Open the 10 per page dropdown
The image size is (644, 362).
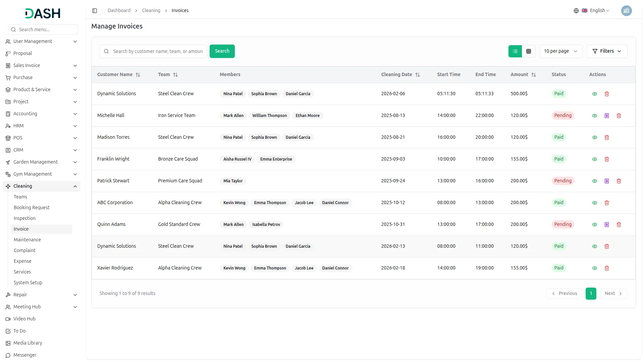point(561,51)
